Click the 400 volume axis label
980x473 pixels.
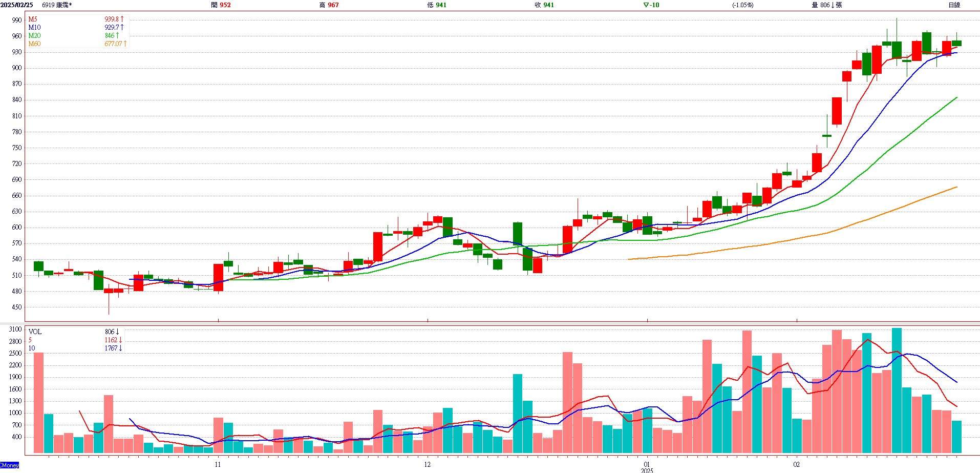[17, 437]
